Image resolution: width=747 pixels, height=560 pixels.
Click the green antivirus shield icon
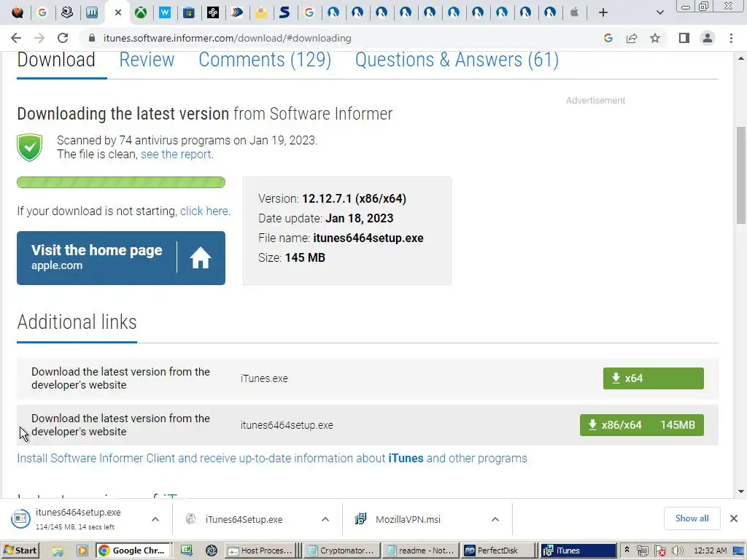[x=29, y=147]
